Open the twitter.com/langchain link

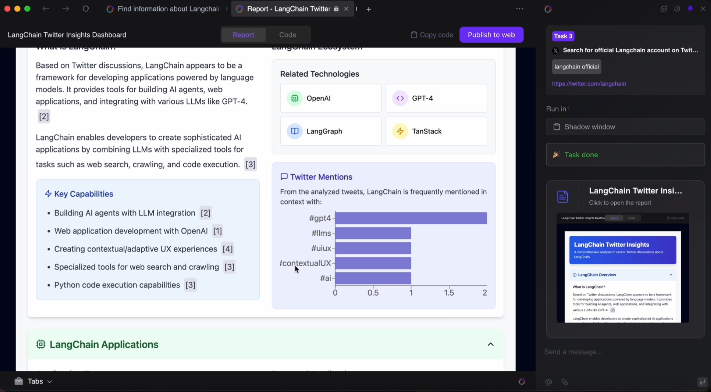click(589, 84)
